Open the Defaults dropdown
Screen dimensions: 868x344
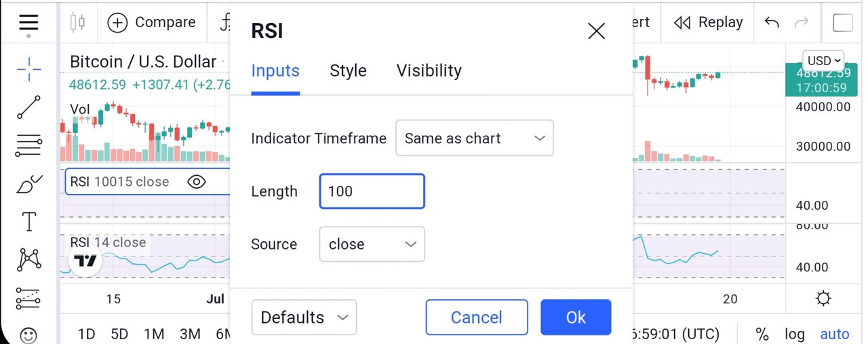click(304, 318)
